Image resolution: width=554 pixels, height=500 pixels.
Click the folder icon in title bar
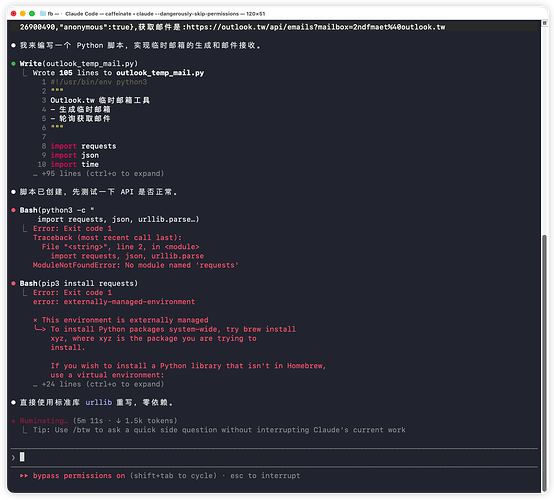tap(43, 13)
